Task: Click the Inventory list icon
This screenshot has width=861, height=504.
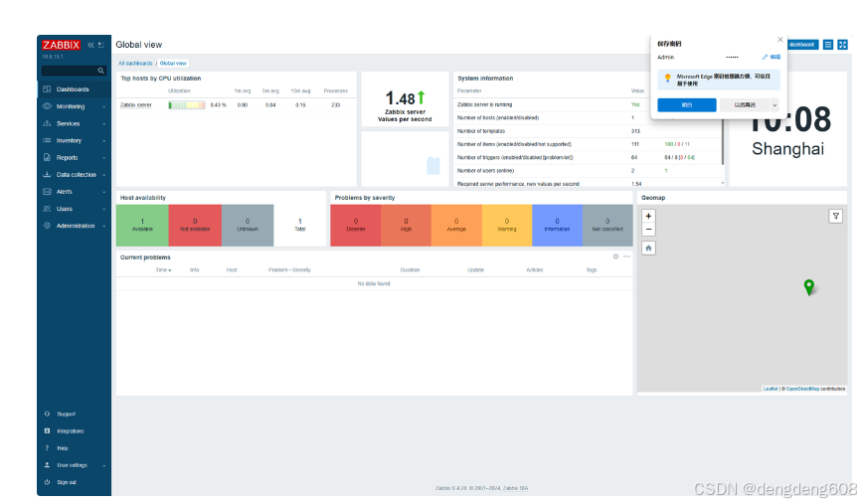Action: 47,140
